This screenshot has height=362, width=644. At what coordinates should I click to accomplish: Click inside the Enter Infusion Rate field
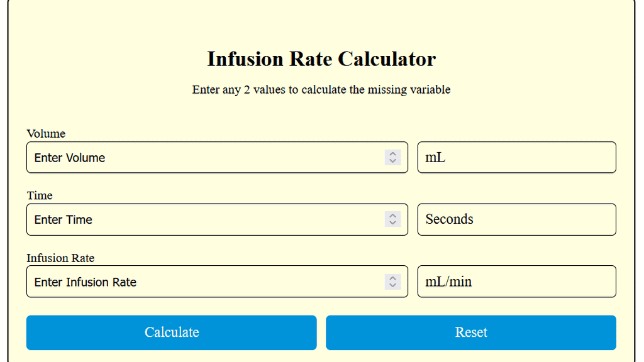[189, 281]
